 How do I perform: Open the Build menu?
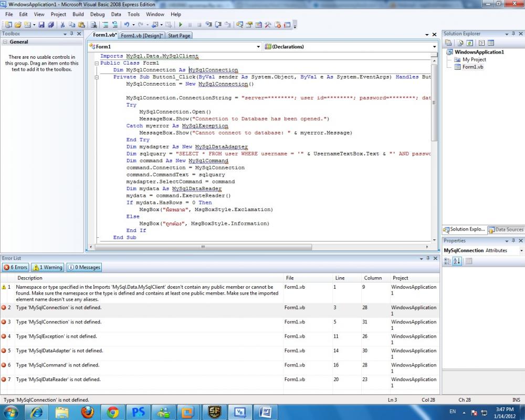78,14
